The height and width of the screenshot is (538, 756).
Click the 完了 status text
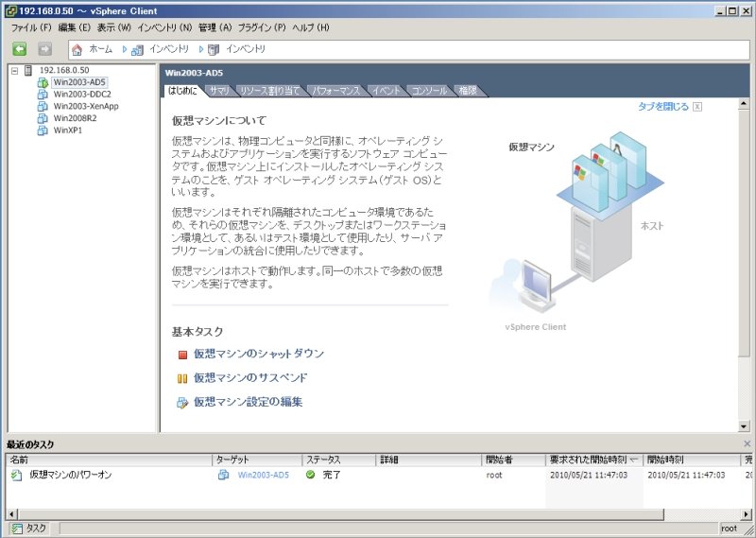[332, 476]
